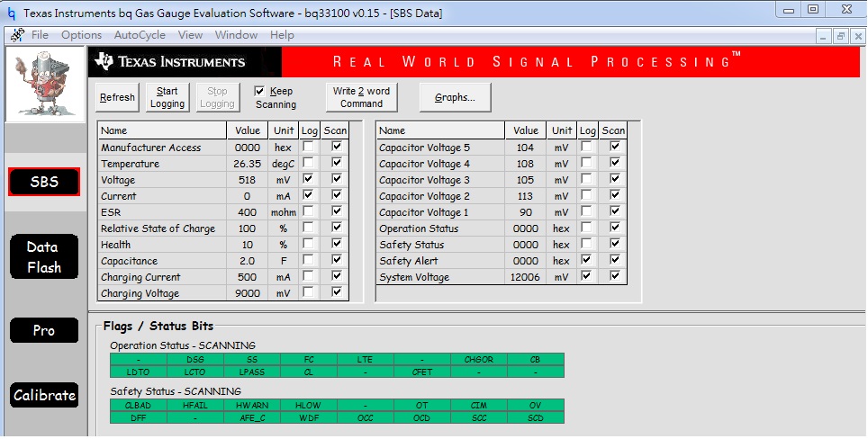Restore the inner SBS Data child window
This screenshot has height=439, width=868.
coord(841,37)
